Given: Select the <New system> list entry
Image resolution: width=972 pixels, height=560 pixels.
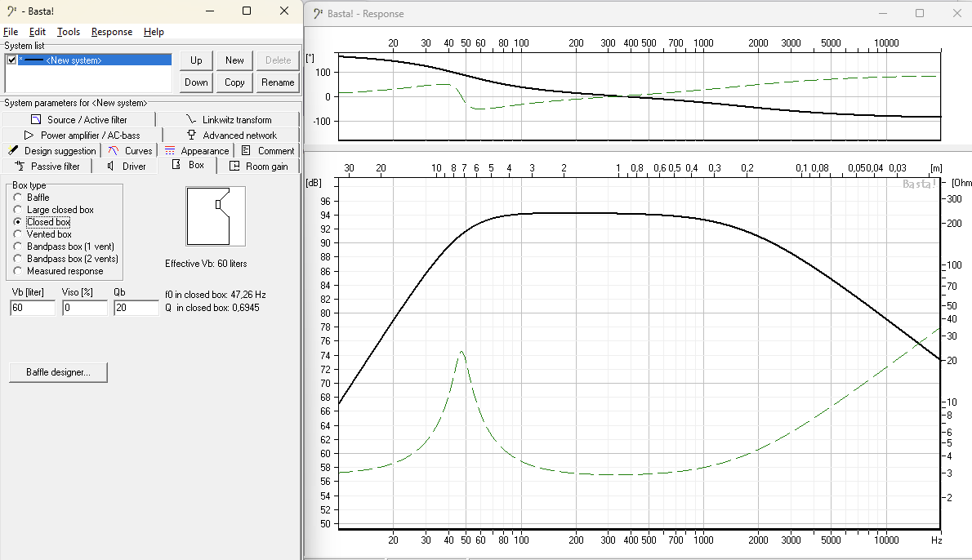Looking at the screenshot, I should [95, 60].
